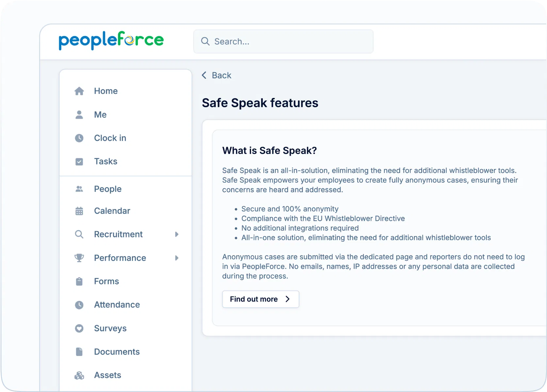Open the People section
The height and width of the screenshot is (392, 547).
(x=108, y=189)
